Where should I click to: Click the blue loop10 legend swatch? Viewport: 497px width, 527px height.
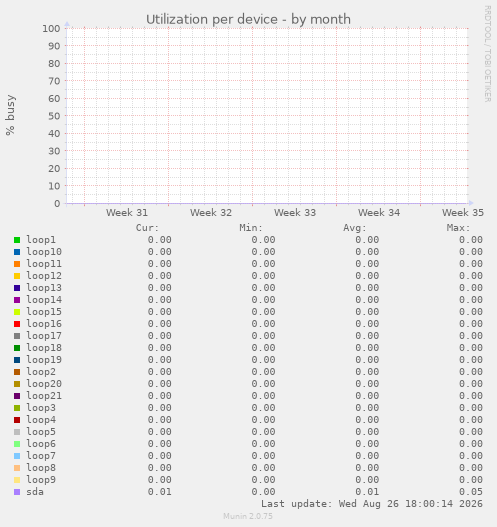pos(17,252)
